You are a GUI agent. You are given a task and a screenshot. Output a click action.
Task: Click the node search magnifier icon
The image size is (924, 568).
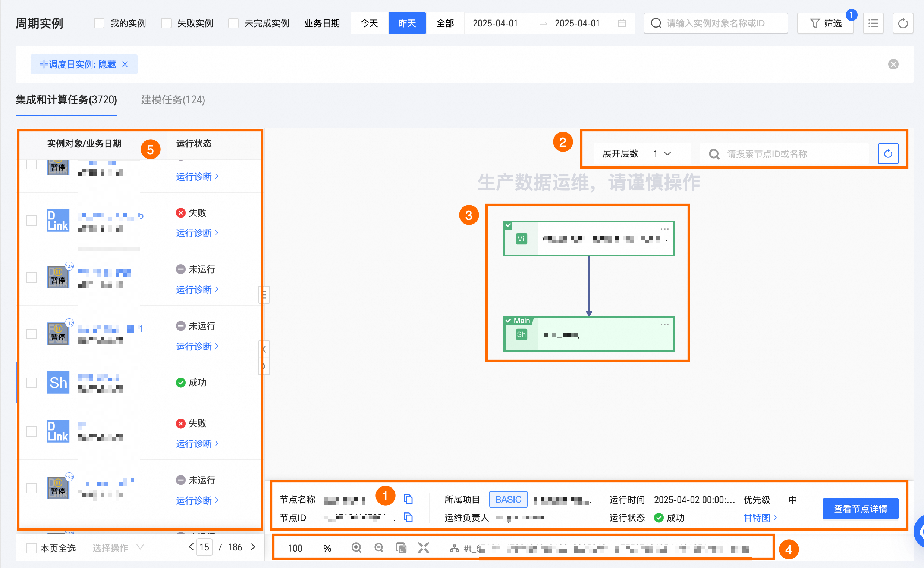714,154
